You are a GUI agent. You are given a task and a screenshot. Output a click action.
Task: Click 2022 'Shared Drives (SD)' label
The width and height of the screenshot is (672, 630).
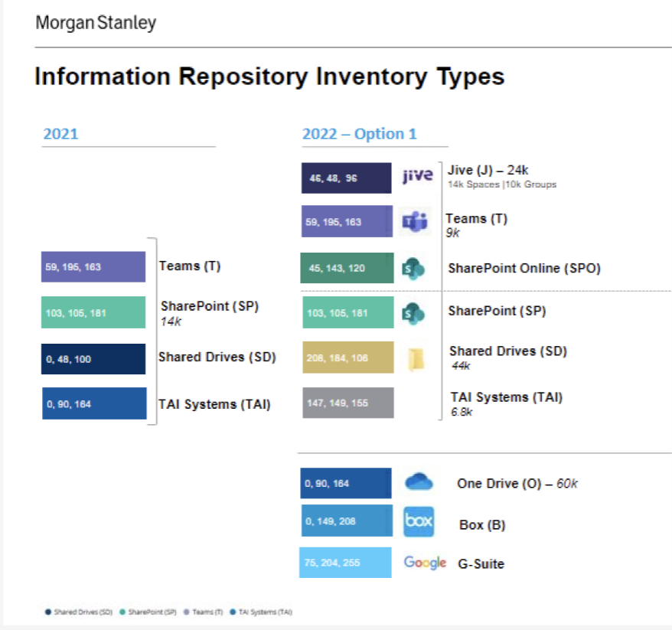click(x=508, y=351)
